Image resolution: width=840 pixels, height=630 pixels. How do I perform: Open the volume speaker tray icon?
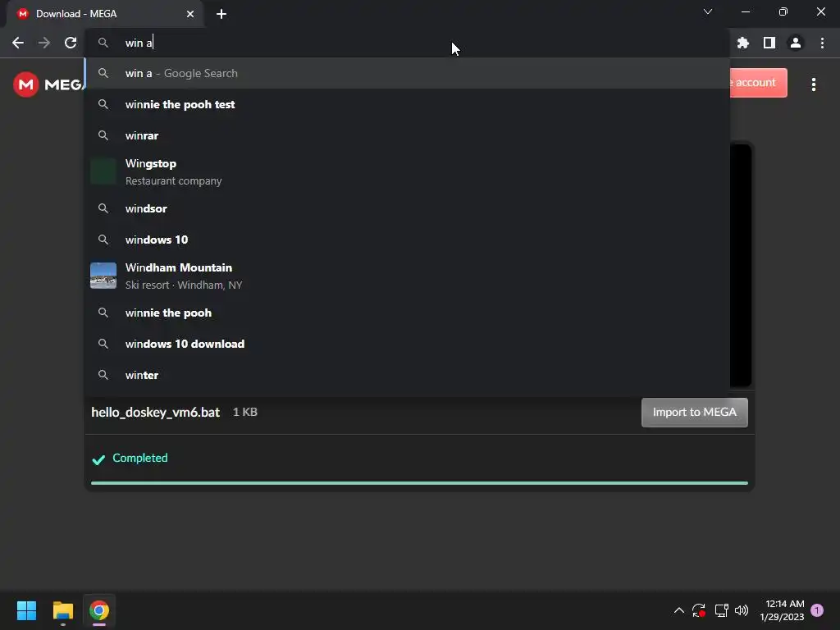point(742,610)
